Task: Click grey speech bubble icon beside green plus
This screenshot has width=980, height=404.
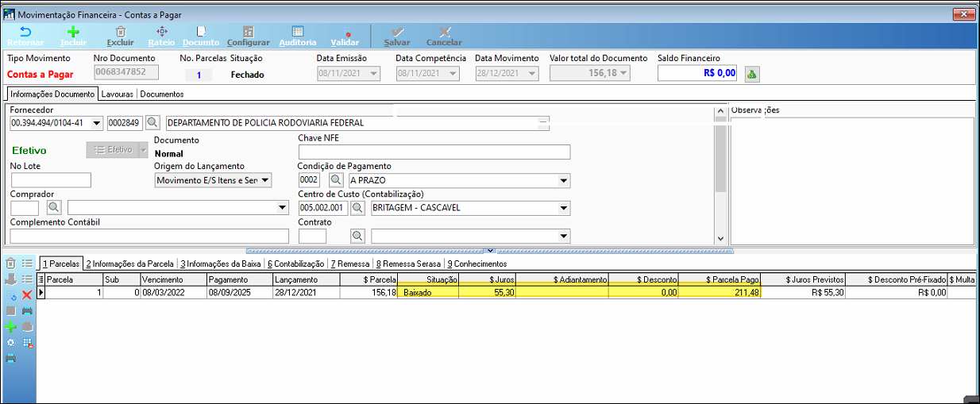Action: [x=26, y=326]
